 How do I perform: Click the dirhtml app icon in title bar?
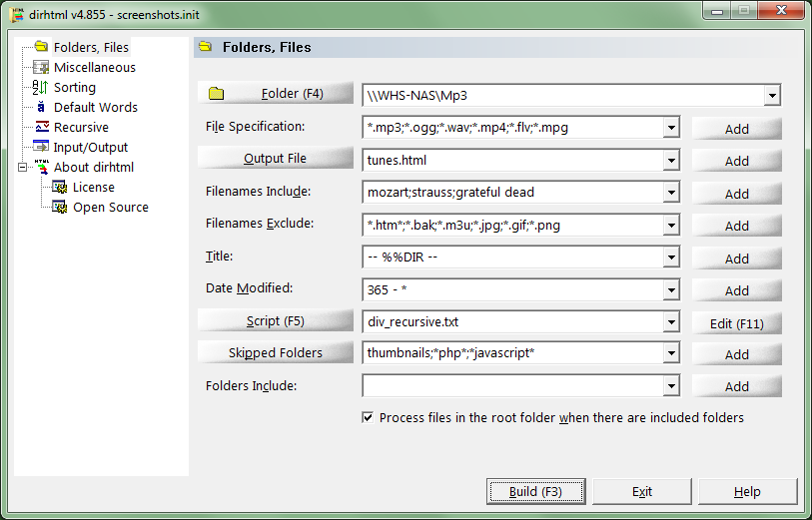(x=17, y=14)
